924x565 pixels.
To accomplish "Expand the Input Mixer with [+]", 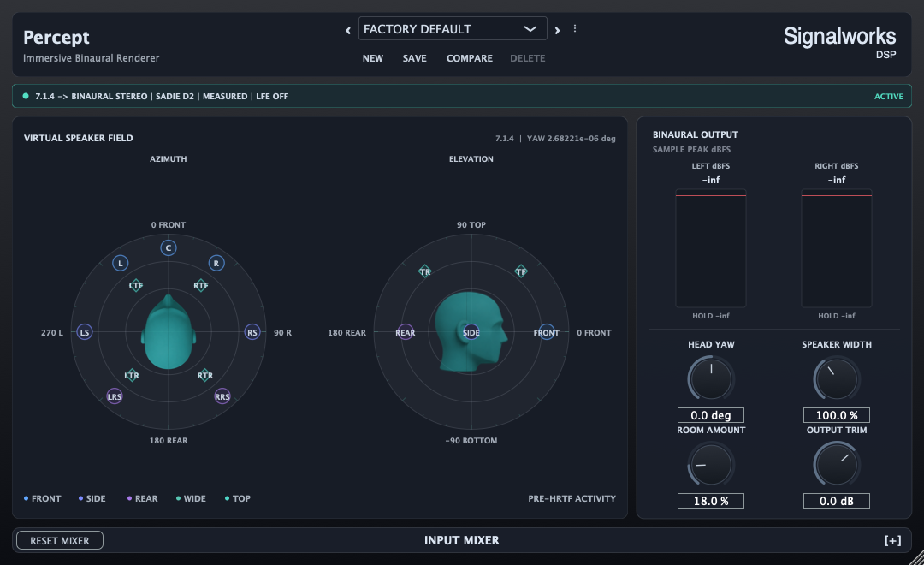I will point(892,541).
